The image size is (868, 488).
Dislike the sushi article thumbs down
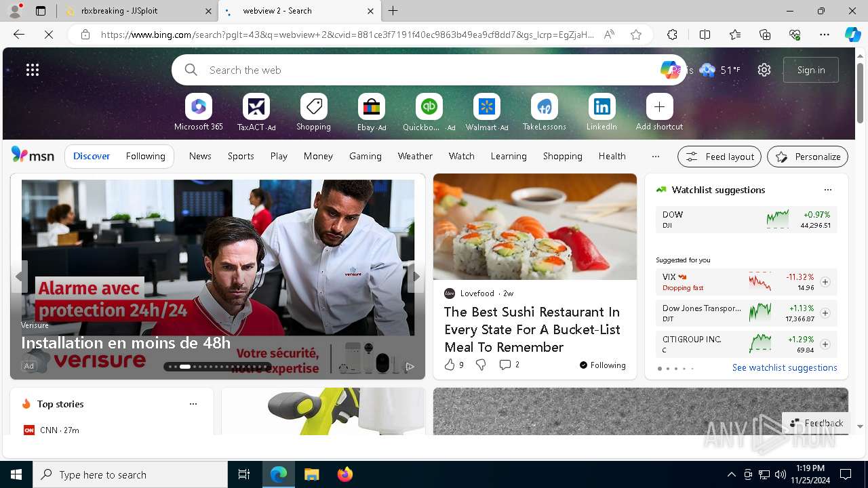(x=481, y=365)
